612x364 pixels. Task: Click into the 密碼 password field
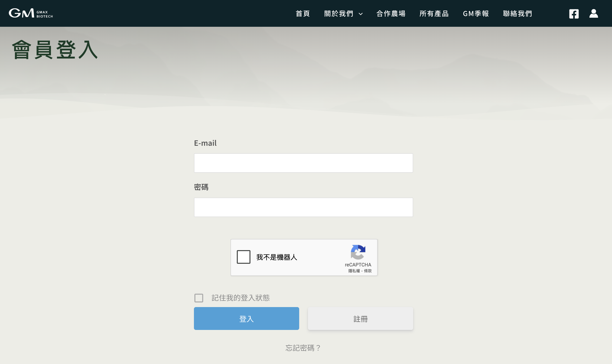(303, 207)
